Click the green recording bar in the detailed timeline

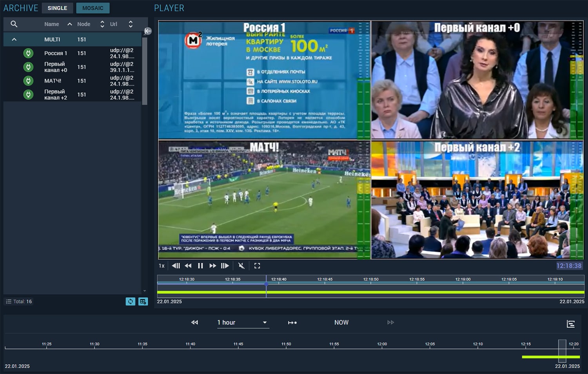[370, 292]
